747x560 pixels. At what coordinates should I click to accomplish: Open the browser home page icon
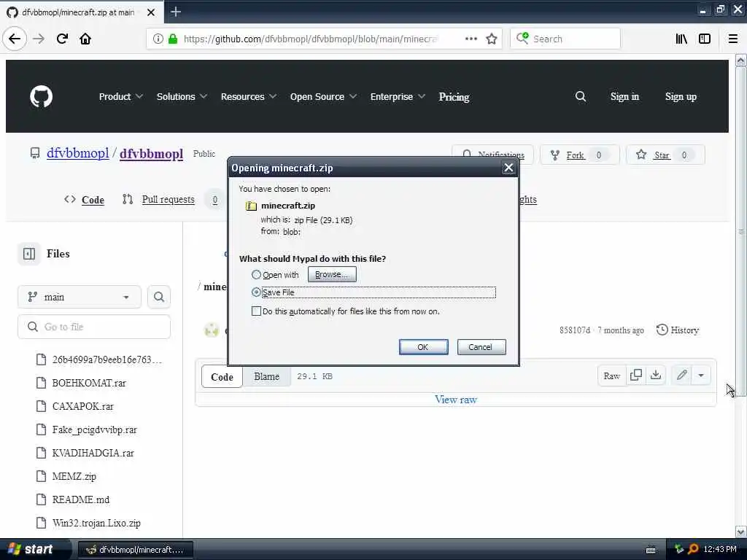[x=85, y=39]
